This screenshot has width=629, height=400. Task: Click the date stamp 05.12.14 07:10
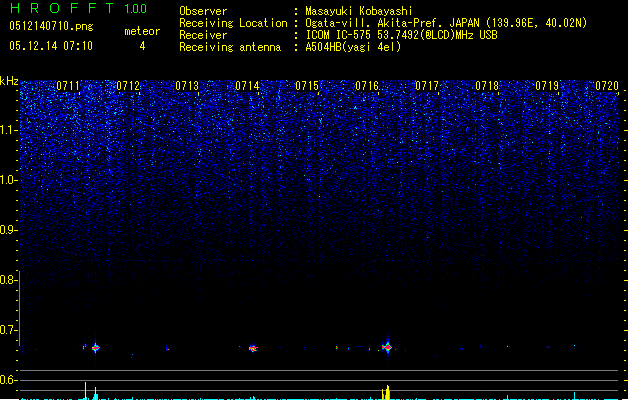(51, 46)
